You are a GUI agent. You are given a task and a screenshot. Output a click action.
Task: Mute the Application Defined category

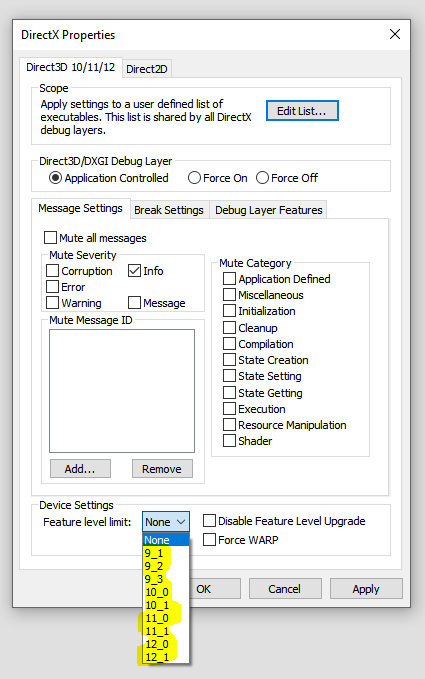229,279
